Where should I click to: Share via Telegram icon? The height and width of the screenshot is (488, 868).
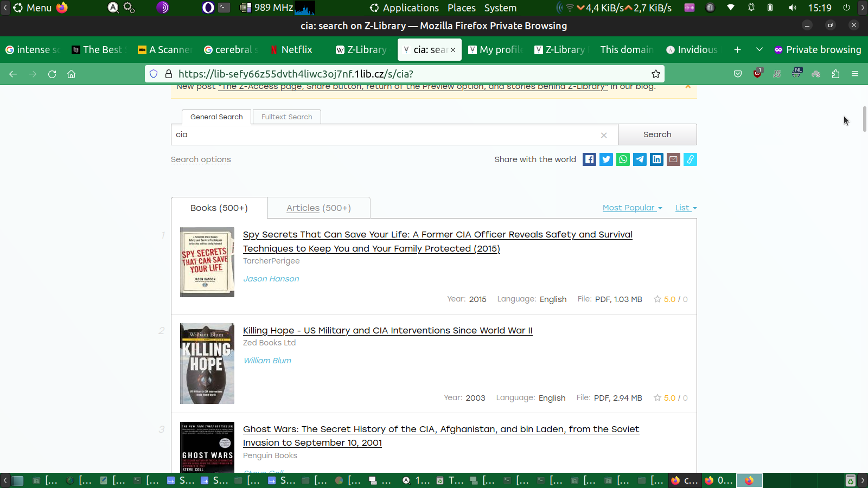click(x=640, y=159)
